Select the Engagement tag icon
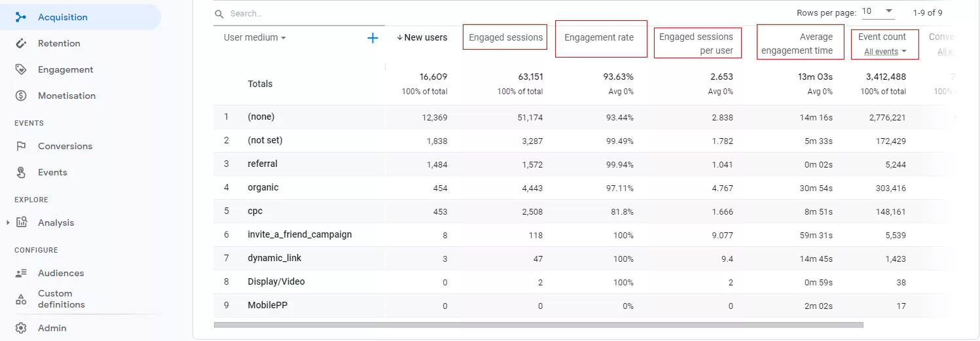 21,69
